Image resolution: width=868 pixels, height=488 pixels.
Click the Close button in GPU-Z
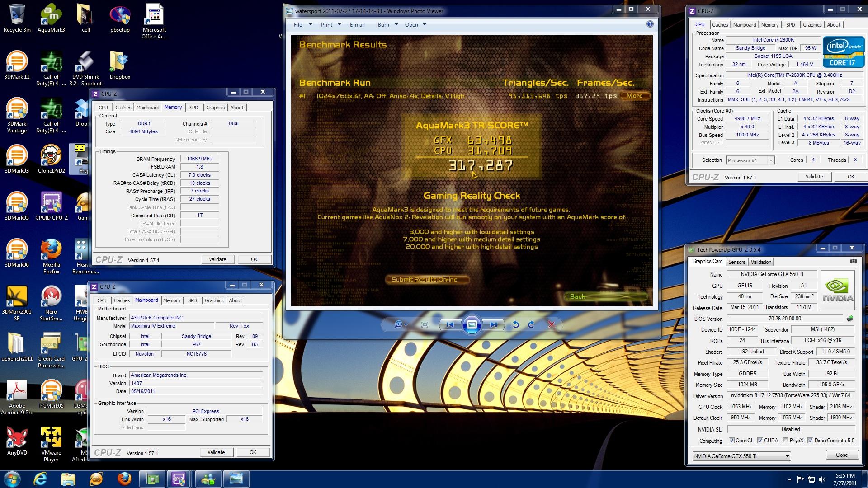(842, 455)
